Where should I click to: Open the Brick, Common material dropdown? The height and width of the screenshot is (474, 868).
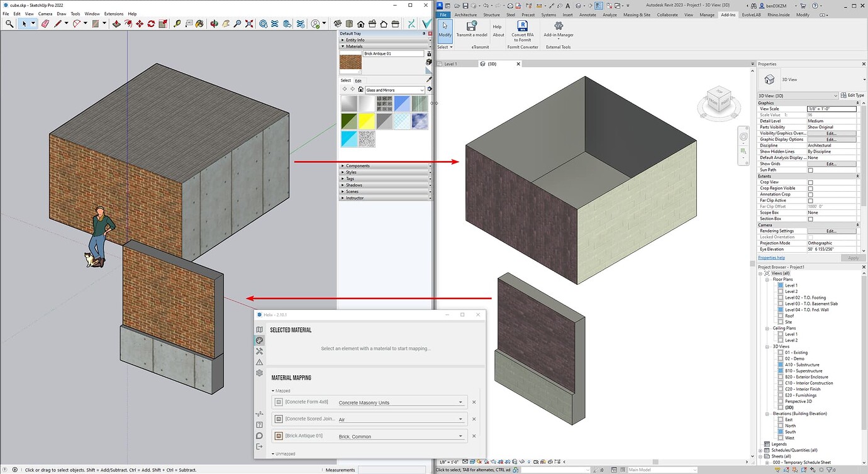[459, 436]
